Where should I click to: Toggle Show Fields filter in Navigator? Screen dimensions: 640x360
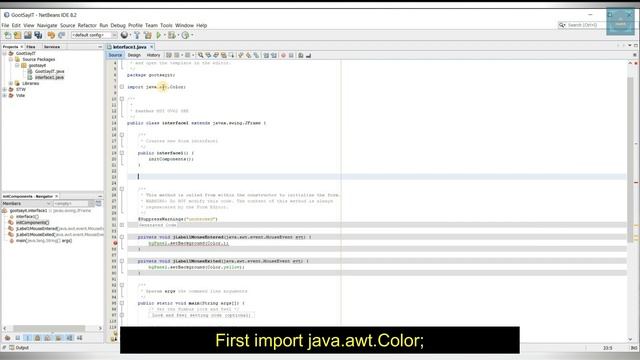click(18, 338)
